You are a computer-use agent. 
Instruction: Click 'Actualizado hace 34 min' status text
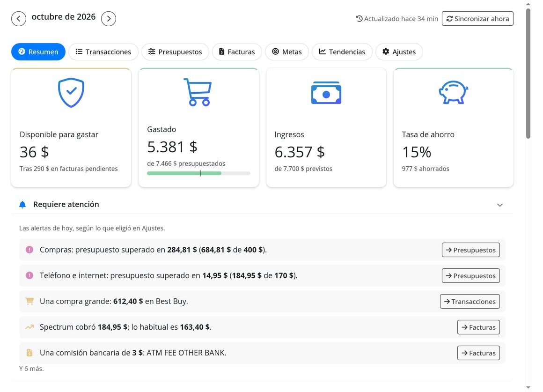401,19
